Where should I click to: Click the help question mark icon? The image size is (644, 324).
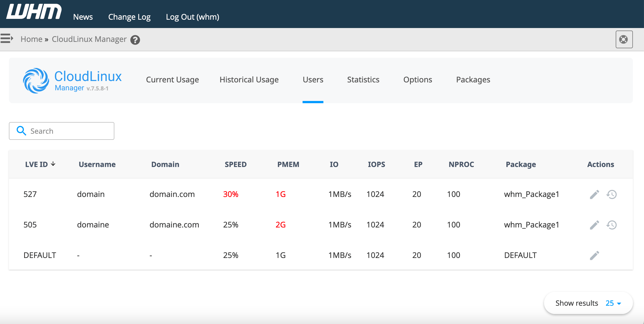pyautogui.click(x=135, y=40)
